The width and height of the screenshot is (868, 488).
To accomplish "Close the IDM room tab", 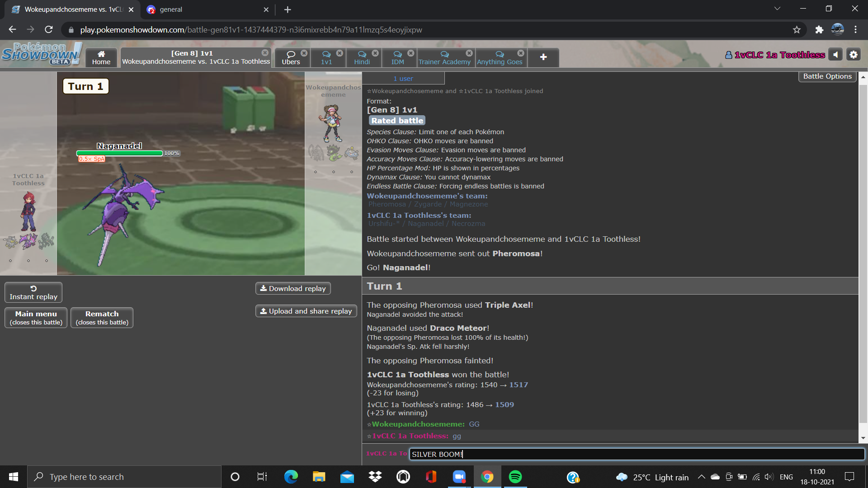I will [x=410, y=53].
